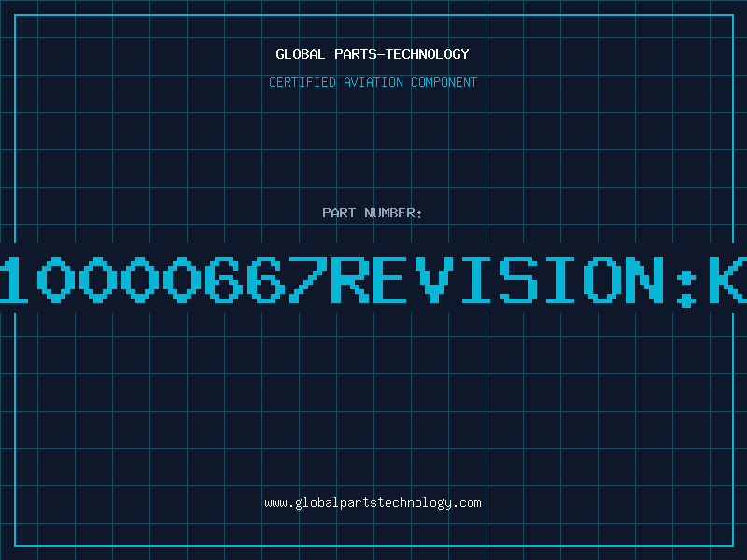The height and width of the screenshot is (560, 747).
Task: Click the digit 7 in the part number
Action: 307,279
